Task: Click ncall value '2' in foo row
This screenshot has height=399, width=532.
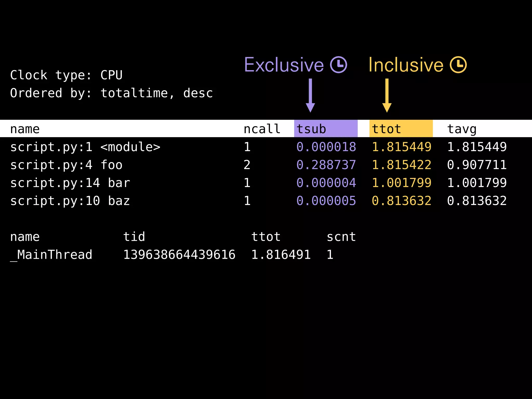Action: [247, 165]
